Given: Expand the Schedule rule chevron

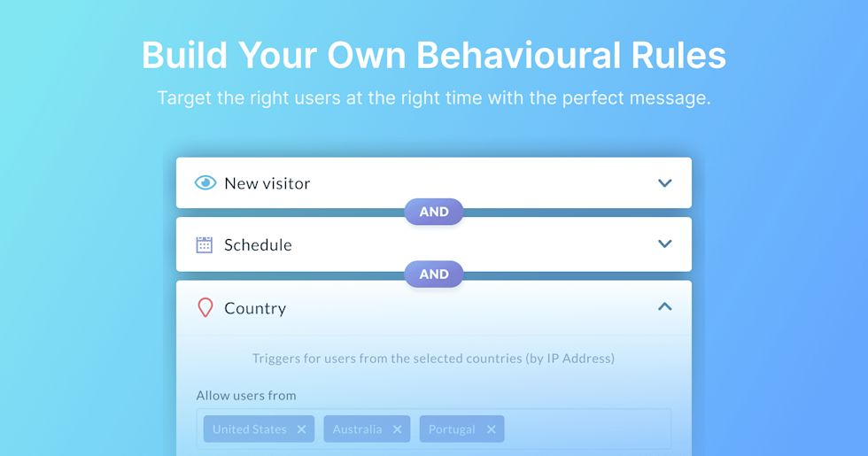Looking at the screenshot, I should [665, 244].
